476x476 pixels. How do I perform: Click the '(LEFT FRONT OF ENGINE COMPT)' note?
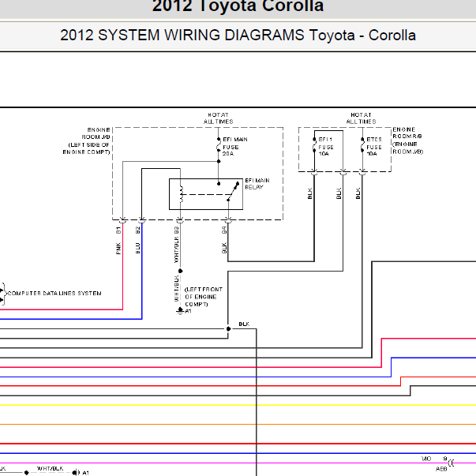204,297
